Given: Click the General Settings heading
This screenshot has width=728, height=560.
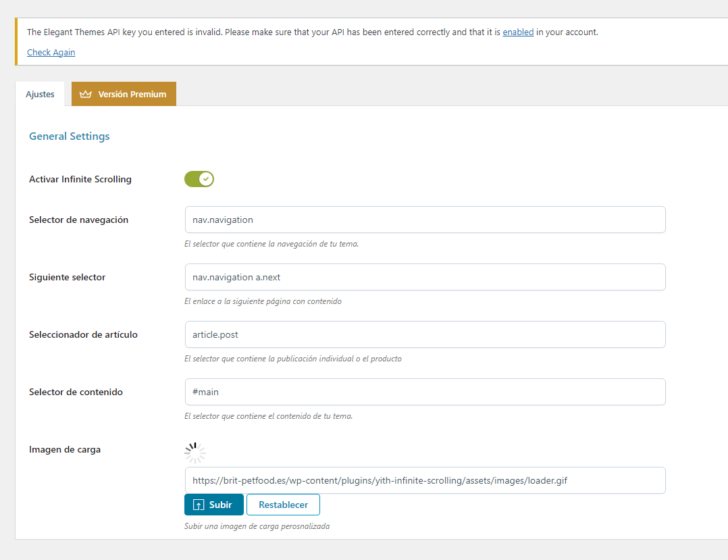Looking at the screenshot, I should tap(69, 136).
